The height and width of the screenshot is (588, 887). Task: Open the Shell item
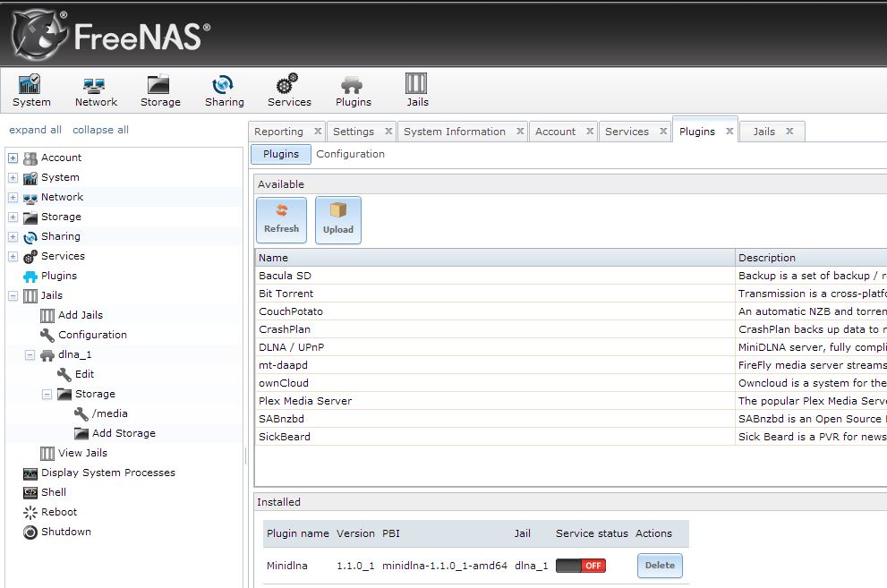[53, 492]
